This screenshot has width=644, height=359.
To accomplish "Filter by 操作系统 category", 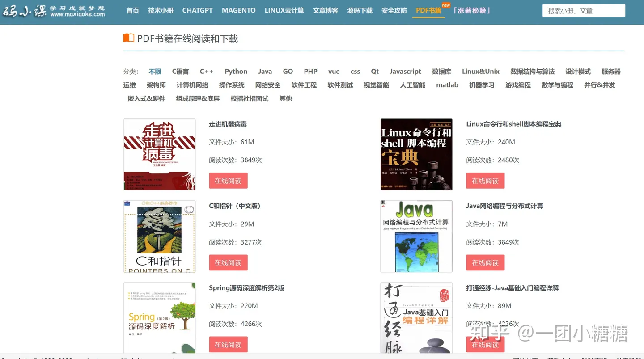I will tap(232, 85).
